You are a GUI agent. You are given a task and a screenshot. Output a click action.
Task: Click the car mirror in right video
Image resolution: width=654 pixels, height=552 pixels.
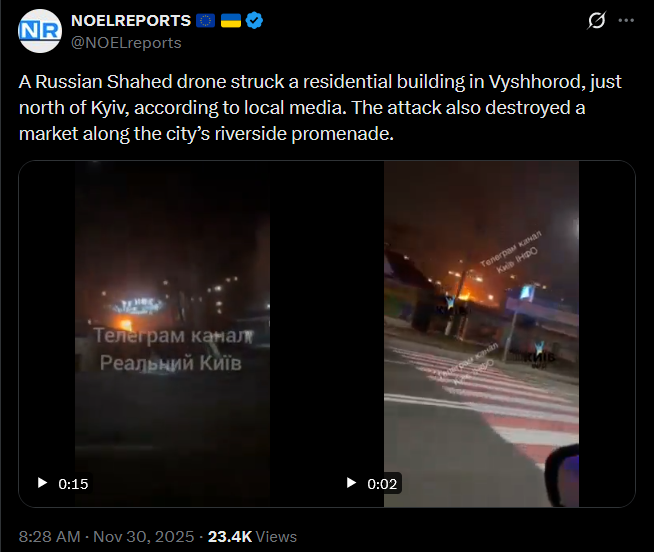(562, 476)
